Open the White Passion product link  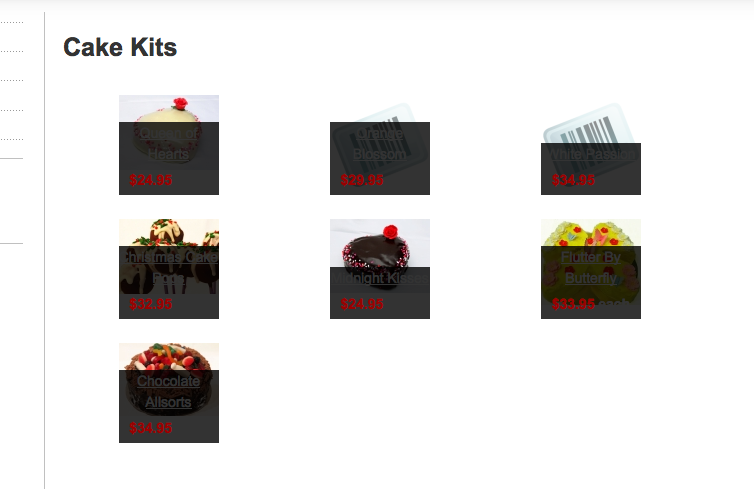pos(591,154)
